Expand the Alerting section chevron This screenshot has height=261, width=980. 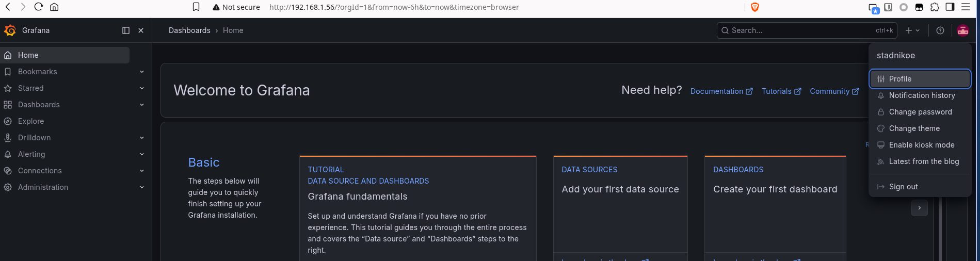tap(142, 154)
